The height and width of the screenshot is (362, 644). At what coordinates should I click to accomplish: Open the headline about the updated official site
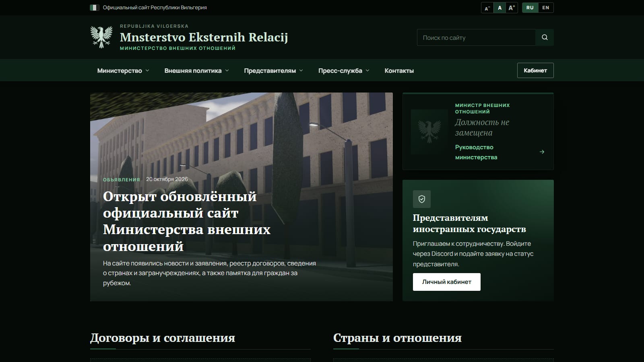pos(187,221)
